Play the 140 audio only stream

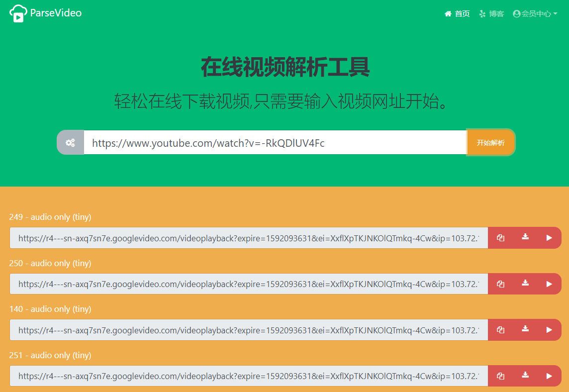[x=549, y=330]
